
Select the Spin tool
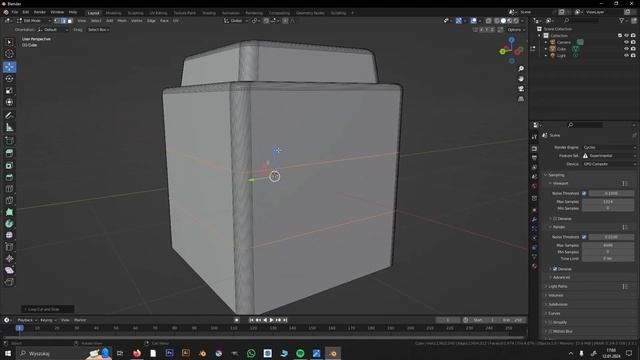coord(9,224)
